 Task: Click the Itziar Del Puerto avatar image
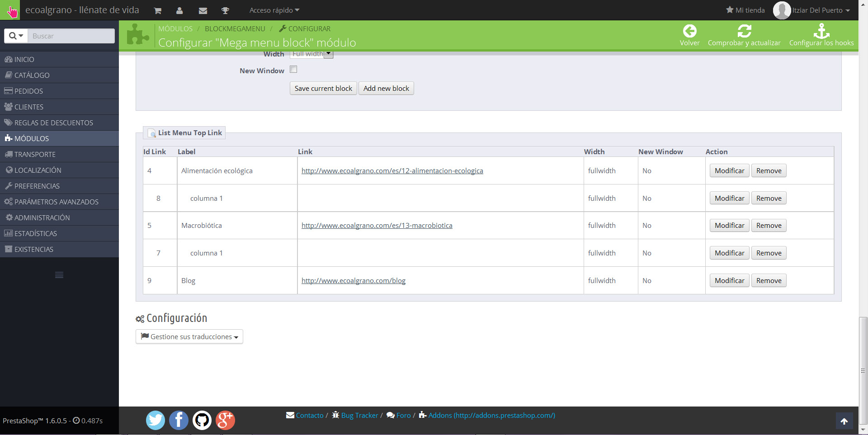(782, 10)
